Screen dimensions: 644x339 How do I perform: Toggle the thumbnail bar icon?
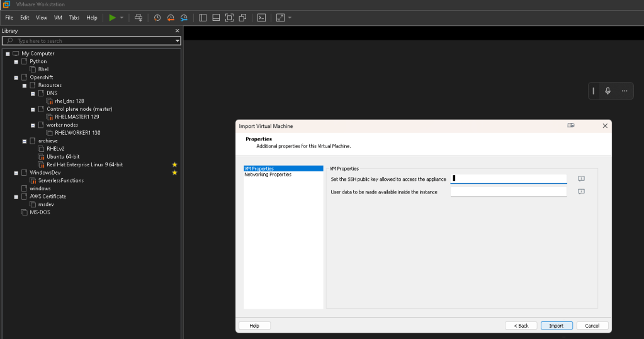(x=216, y=18)
